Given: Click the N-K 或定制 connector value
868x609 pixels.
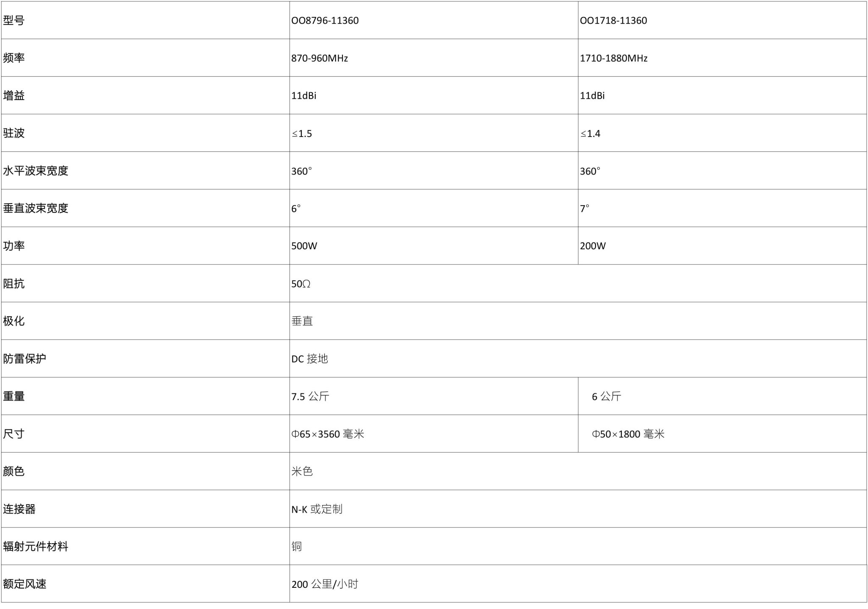Looking at the screenshot, I should [x=317, y=509].
